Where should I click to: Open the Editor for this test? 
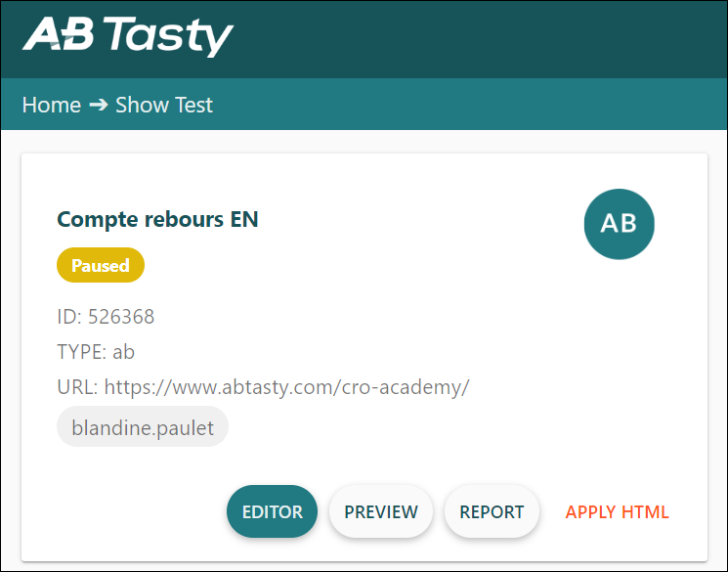click(272, 511)
